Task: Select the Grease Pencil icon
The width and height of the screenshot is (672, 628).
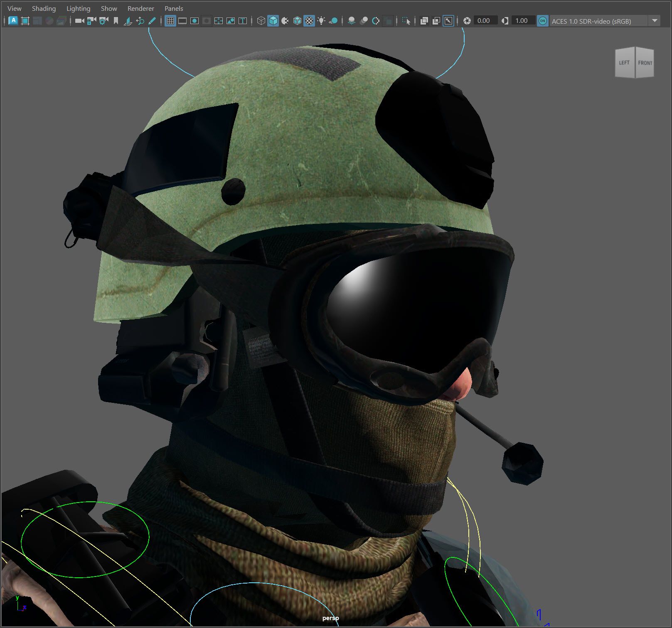Action: pyautogui.click(x=152, y=20)
